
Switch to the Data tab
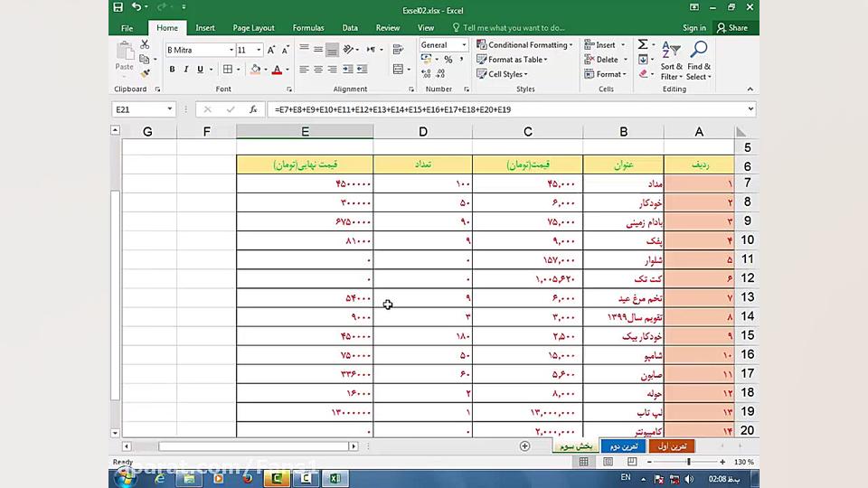350,28
